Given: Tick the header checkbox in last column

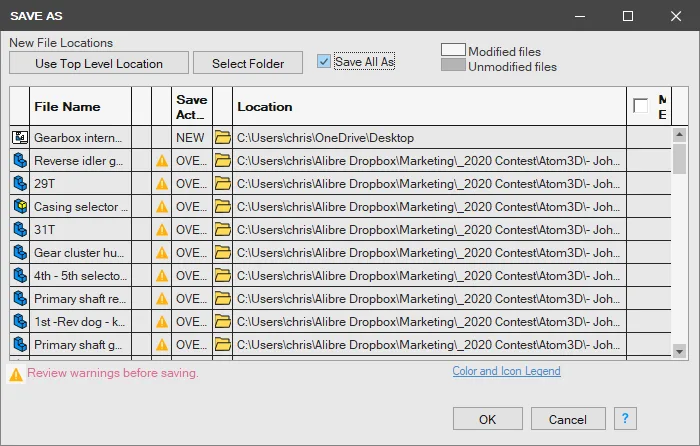Looking at the screenshot, I should [x=640, y=106].
